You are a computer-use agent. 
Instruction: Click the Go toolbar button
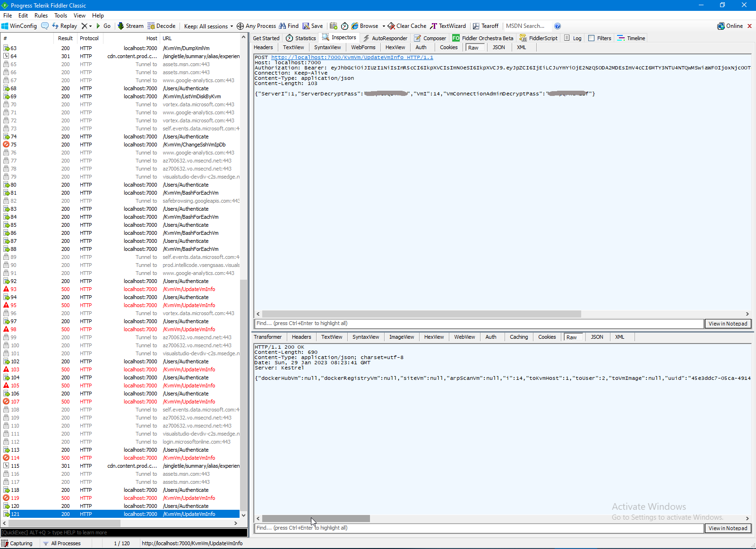point(103,26)
